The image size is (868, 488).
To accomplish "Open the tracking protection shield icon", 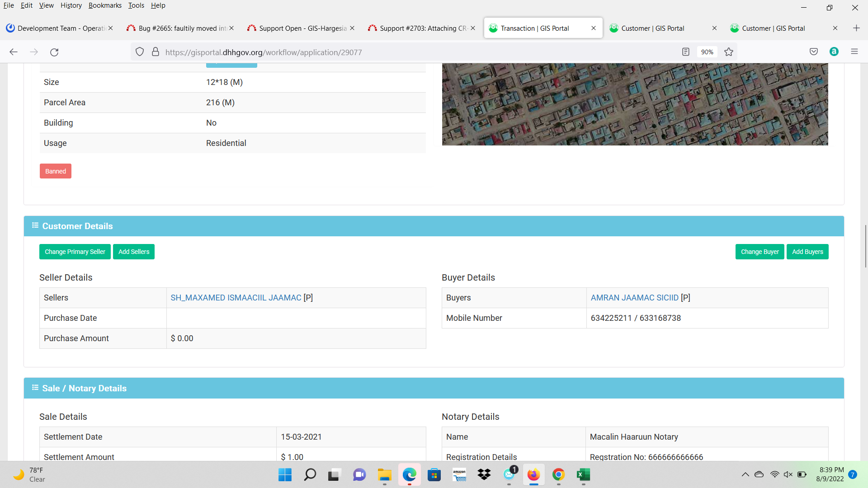I will click(140, 52).
